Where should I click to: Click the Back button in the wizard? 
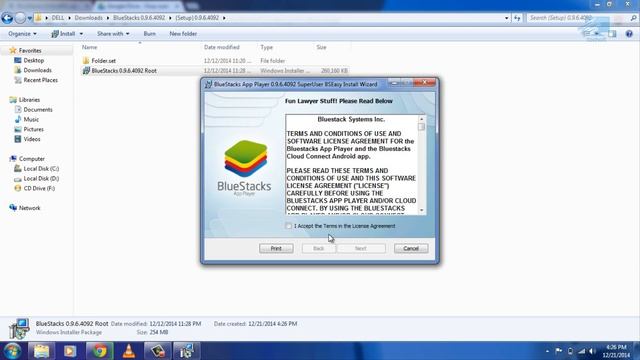(x=318, y=249)
